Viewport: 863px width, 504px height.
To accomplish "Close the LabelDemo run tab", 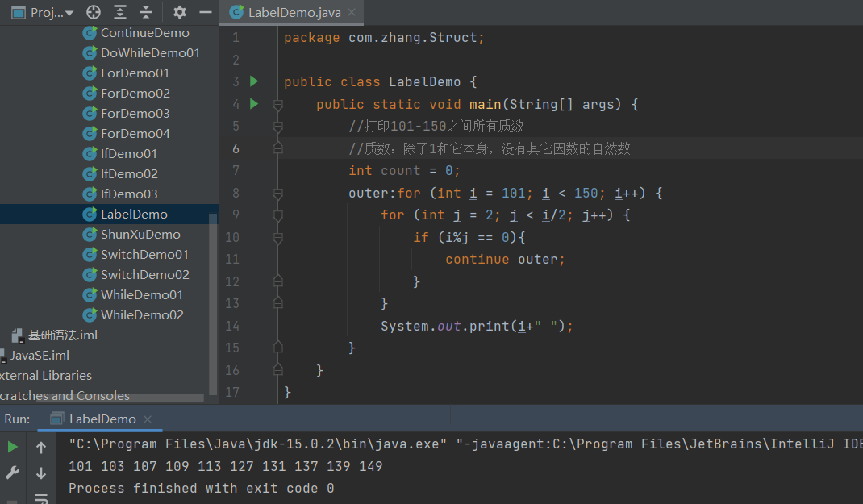I will 147,419.
